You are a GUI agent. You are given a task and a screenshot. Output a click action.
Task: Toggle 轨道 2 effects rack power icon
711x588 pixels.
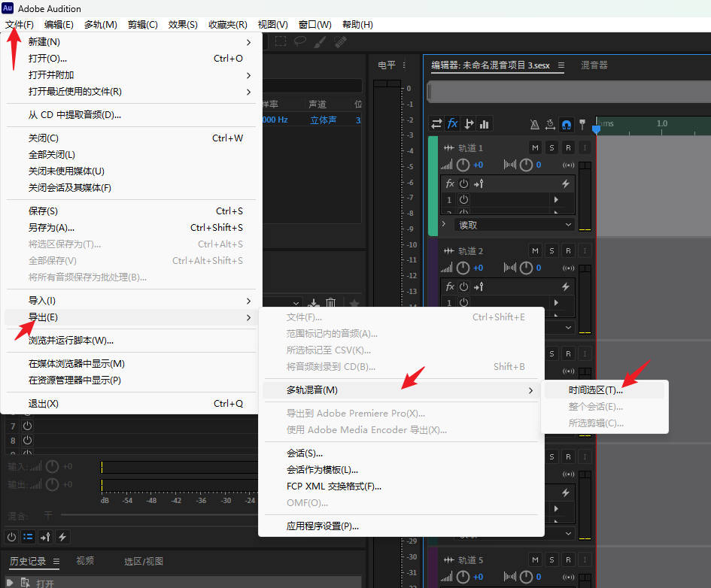click(x=463, y=286)
